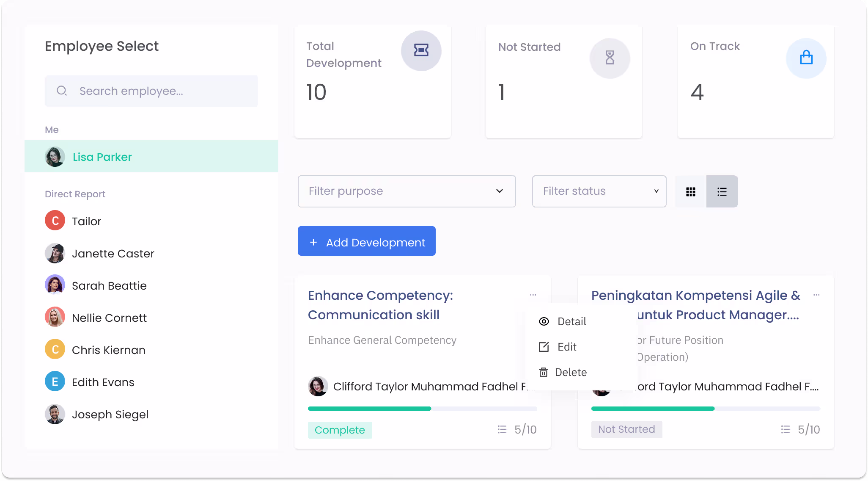Click Edith Evans' blue E avatar
Image resolution: width=868 pixels, height=481 pixels.
coord(55,381)
